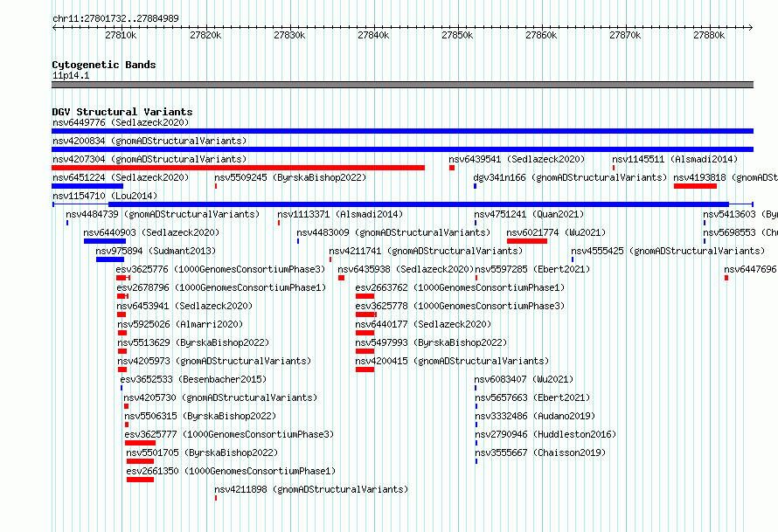Click the nsv6083407 (Wu2021) label

[x=524, y=379]
